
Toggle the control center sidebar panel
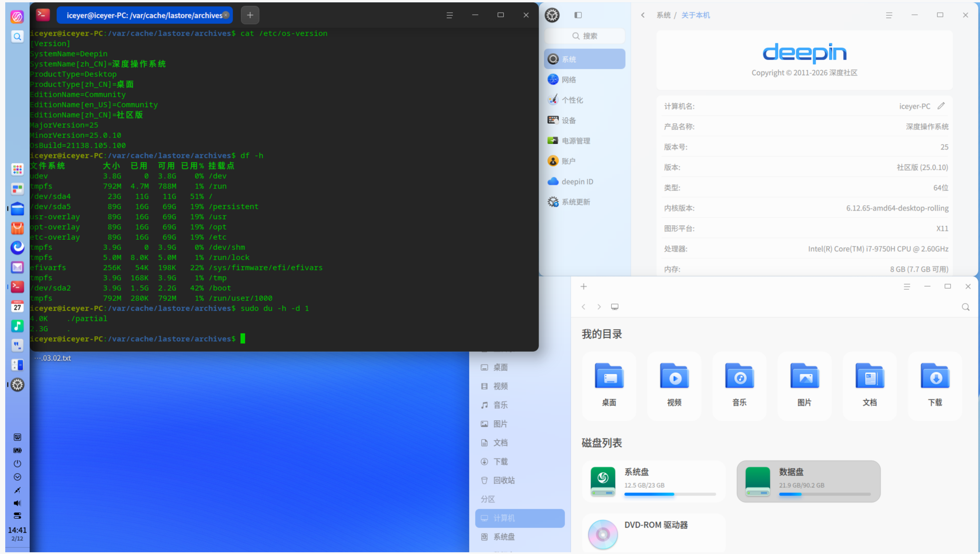[x=578, y=15]
